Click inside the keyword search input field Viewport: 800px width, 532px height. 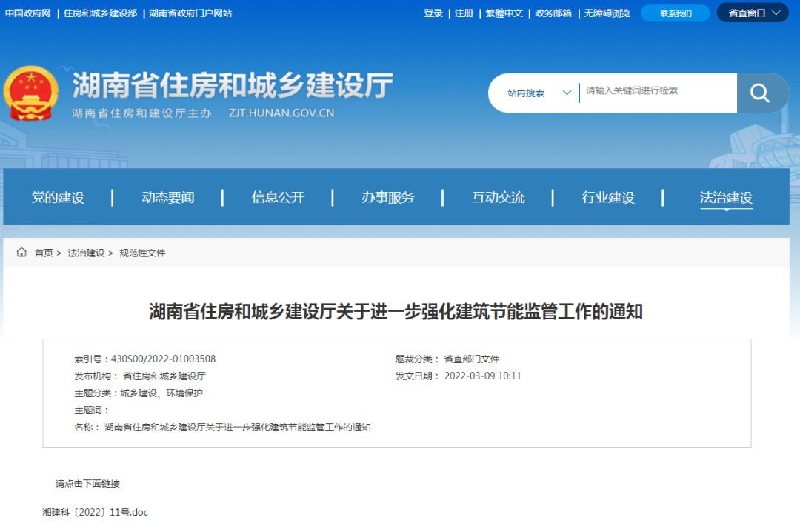pyautogui.click(x=656, y=93)
